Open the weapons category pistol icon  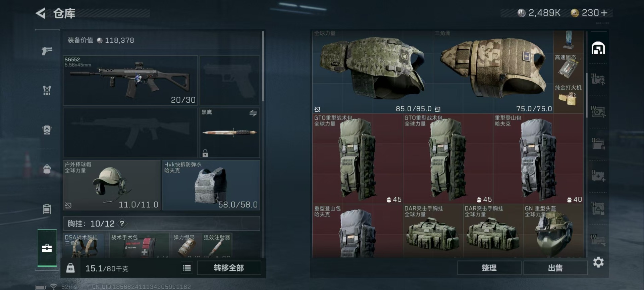[47, 51]
